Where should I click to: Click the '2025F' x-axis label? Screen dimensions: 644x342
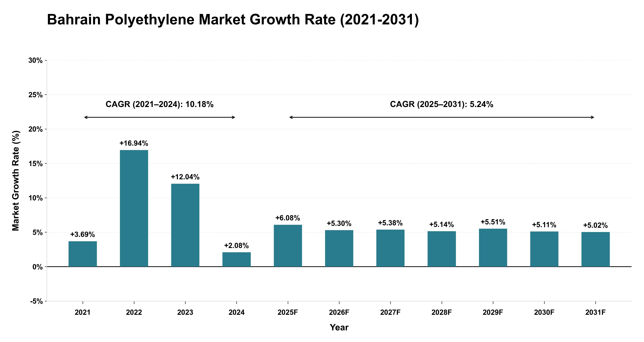288,312
